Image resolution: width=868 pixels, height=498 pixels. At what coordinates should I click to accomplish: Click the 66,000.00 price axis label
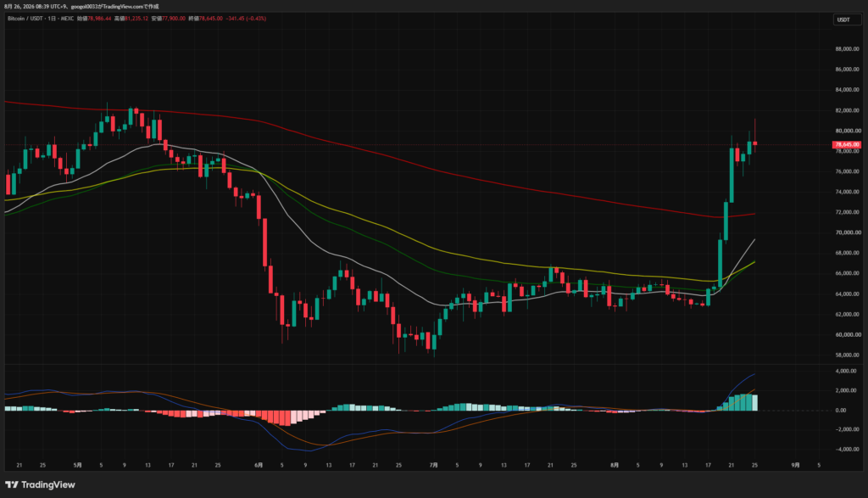[x=847, y=273]
